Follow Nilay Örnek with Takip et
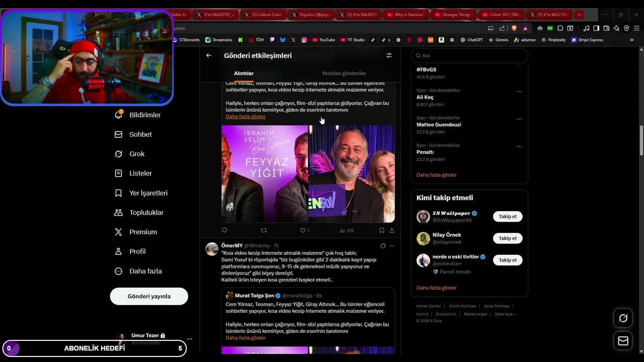Screen dimensions: 644x362 click(x=508, y=238)
